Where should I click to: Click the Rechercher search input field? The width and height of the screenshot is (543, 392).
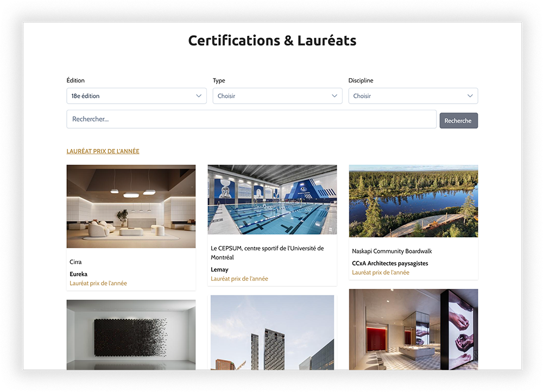pyautogui.click(x=250, y=120)
